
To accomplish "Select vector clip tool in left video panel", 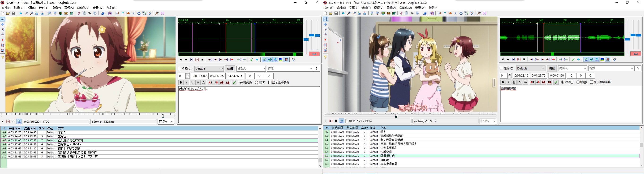I will coord(3,51).
